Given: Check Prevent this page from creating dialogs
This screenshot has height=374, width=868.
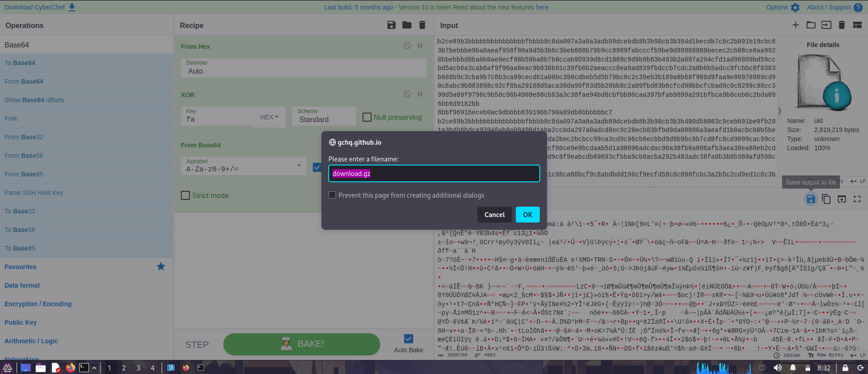Looking at the screenshot, I should [332, 195].
